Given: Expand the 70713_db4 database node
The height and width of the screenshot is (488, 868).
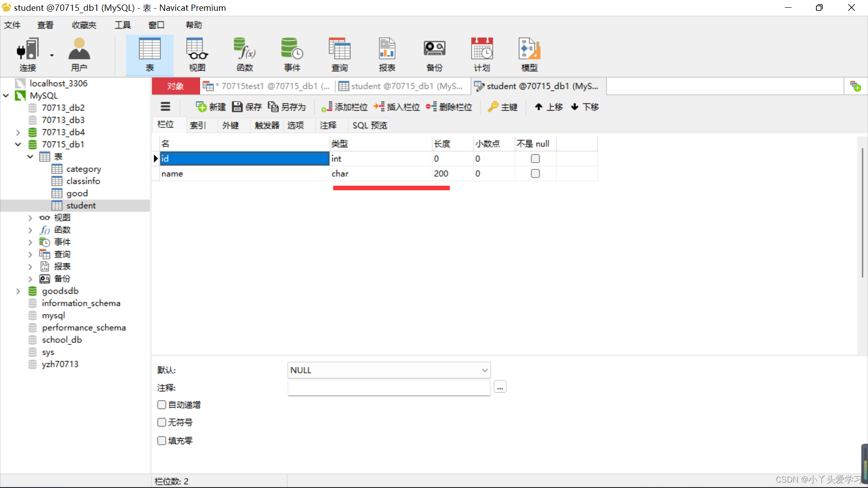Looking at the screenshot, I should point(18,132).
